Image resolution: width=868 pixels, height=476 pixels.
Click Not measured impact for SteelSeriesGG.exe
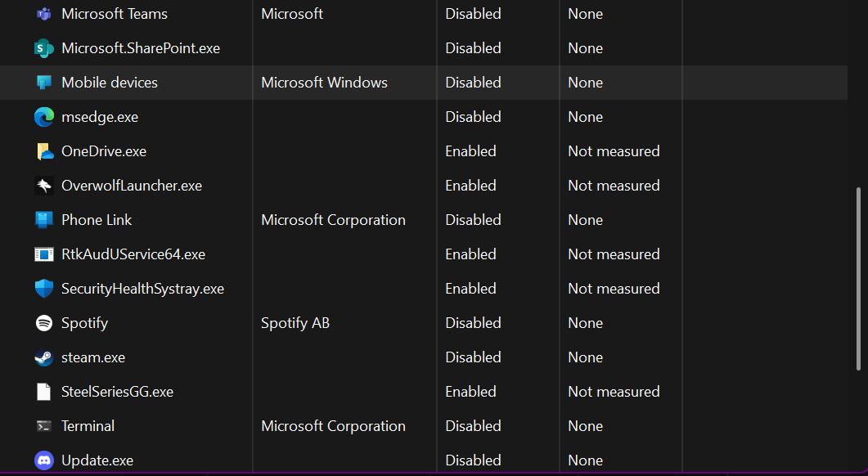pos(614,391)
